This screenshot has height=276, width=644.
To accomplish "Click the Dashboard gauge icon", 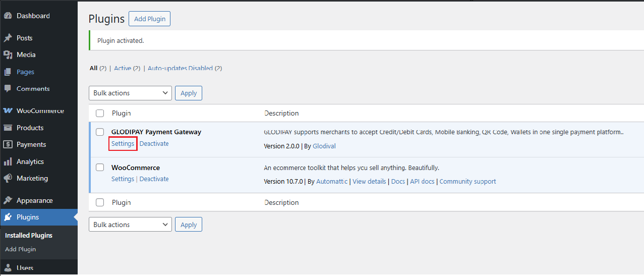I will pos(8,16).
